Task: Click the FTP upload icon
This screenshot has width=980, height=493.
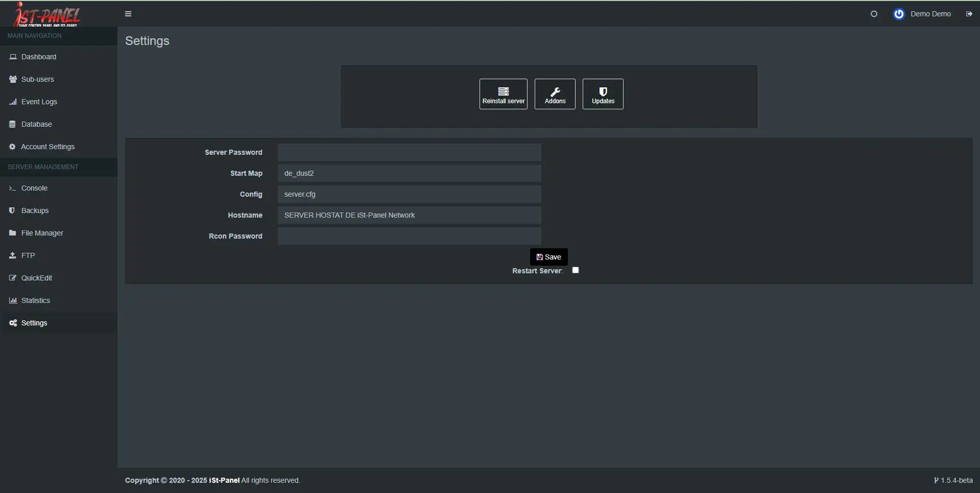Action: pos(13,255)
